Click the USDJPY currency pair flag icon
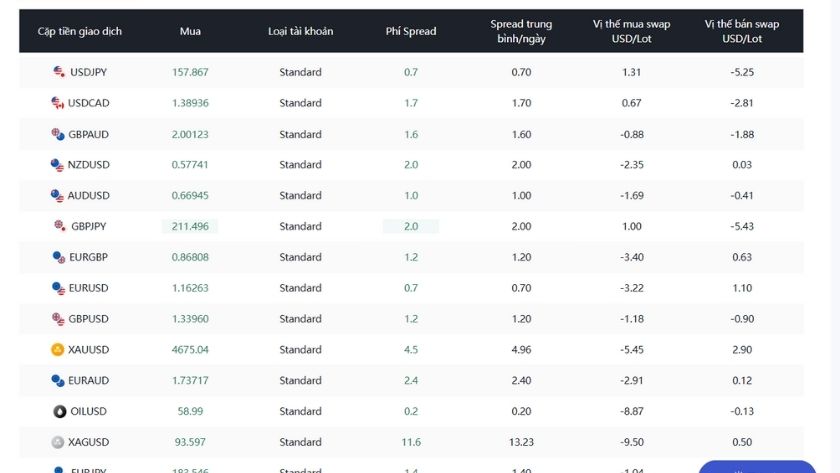Screen dimensions: 840x473 pyautogui.click(x=59, y=72)
